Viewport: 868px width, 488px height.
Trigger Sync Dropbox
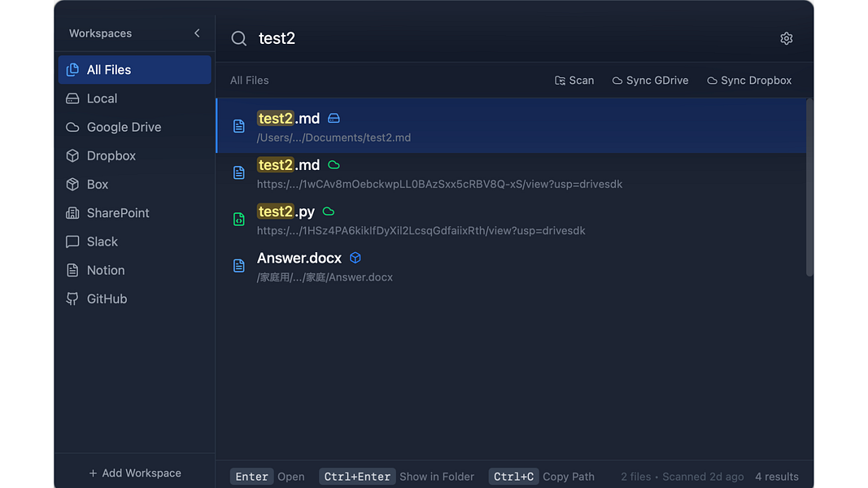(748, 80)
